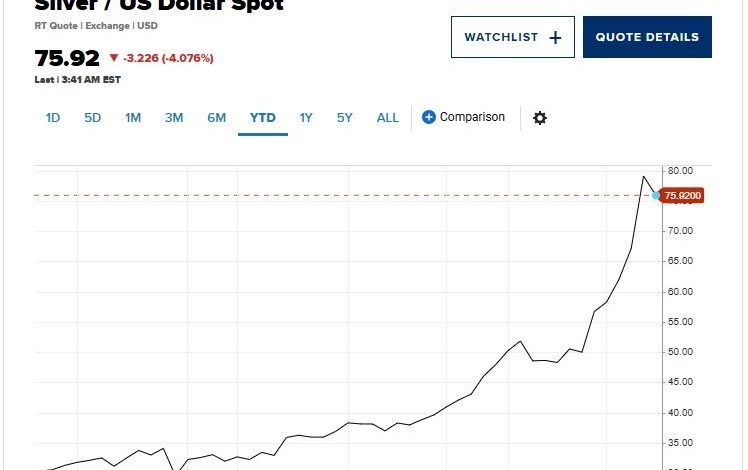Switch chart to 3M range
748x470 pixels.
coord(174,118)
